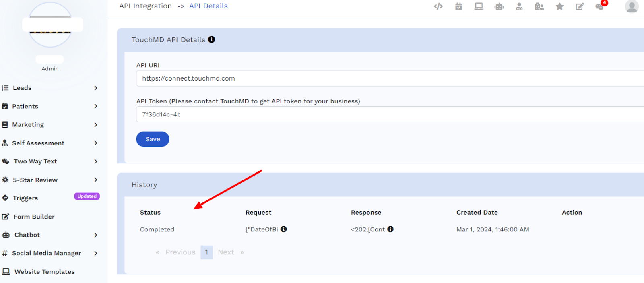Expand the Patients menu chevron

(x=96, y=106)
